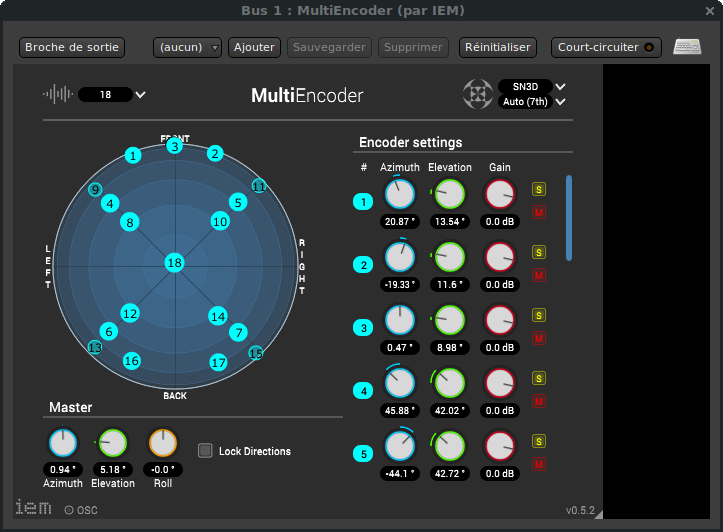Mute encoder 3 with the M button

click(x=539, y=339)
